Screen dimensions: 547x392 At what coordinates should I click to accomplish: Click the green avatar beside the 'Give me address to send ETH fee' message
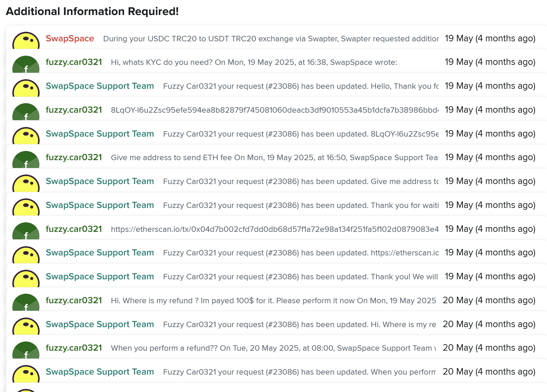[26, 160]
